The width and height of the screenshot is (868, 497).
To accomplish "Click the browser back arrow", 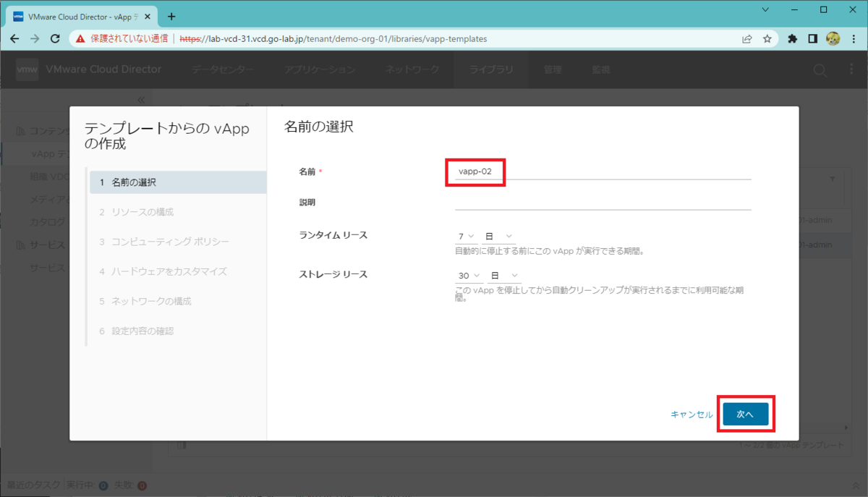I will tap(14, 39).
